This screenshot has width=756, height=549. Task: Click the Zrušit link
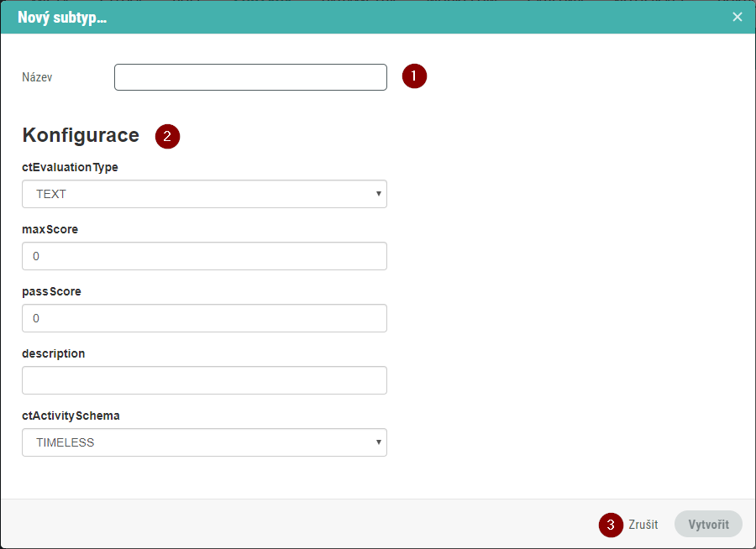tap(642, 525)
